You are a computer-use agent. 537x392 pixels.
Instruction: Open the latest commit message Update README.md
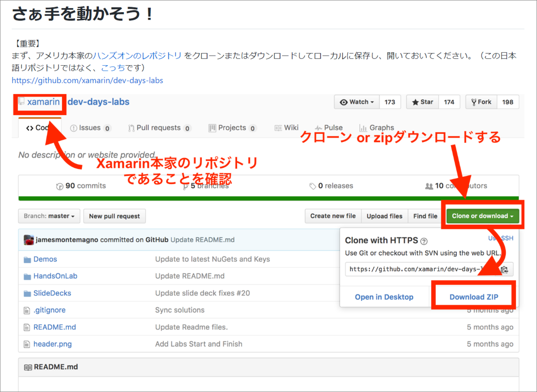[203, 240]
